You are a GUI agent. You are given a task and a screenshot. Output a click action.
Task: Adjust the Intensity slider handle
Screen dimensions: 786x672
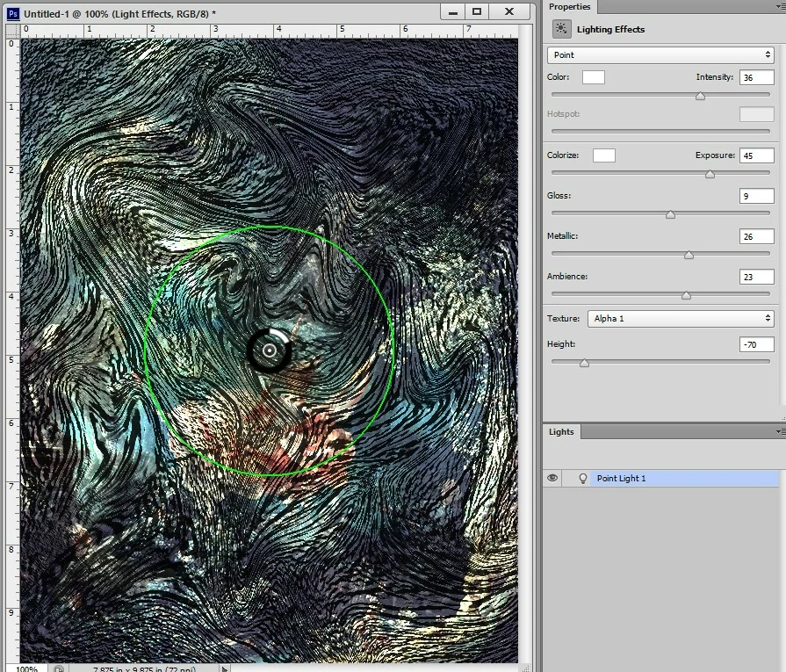[700, 96]
